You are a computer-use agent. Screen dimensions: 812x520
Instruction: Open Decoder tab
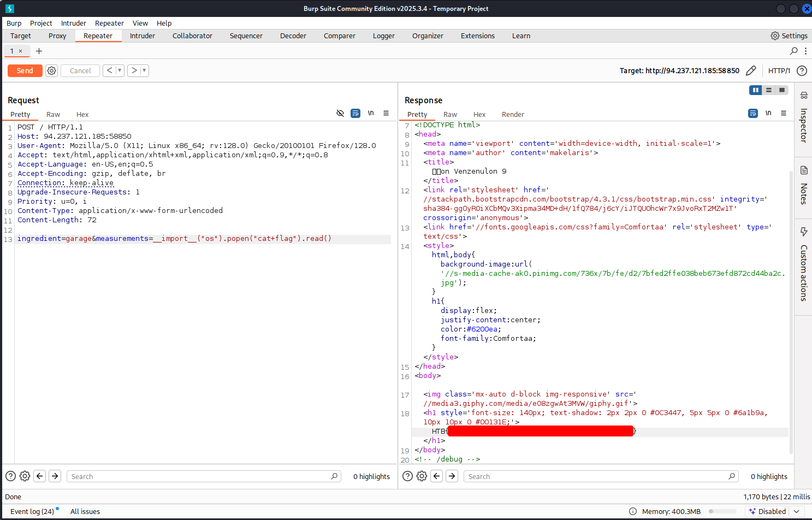[x=293, y=36]
